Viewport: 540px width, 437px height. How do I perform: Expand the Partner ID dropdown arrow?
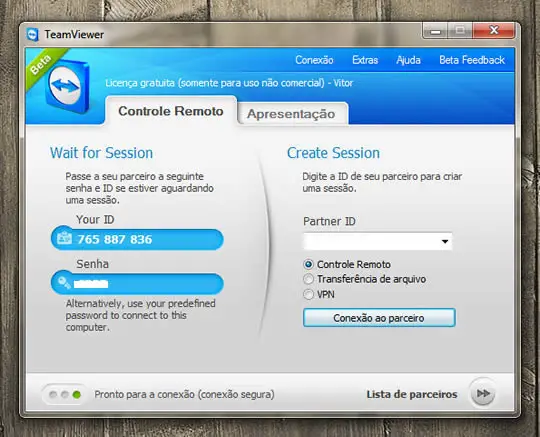pyautogui.click(x=445, y=241)
